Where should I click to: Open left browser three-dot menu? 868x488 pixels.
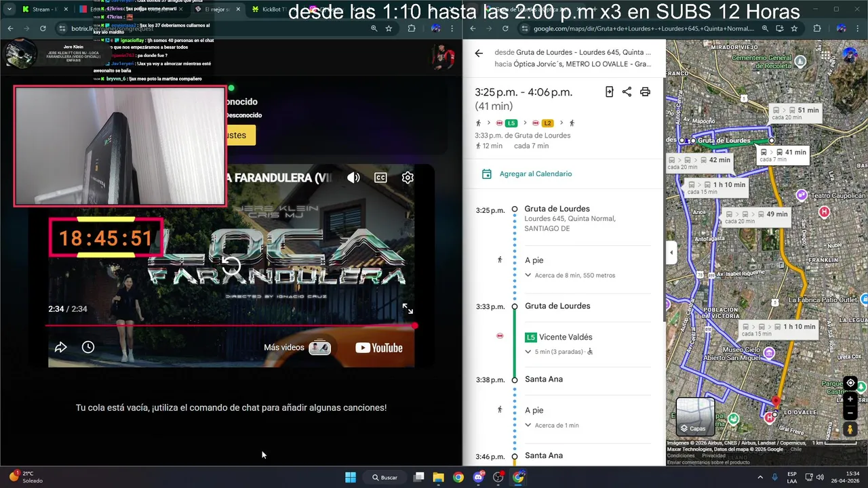tap(452, 28)
